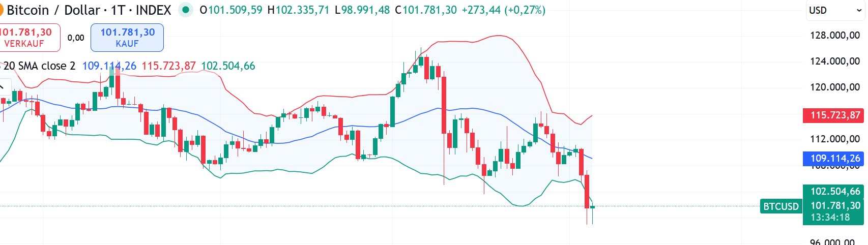
Task: Click the current price 101.781,30 countdown label
Action: tap(834, 211)
